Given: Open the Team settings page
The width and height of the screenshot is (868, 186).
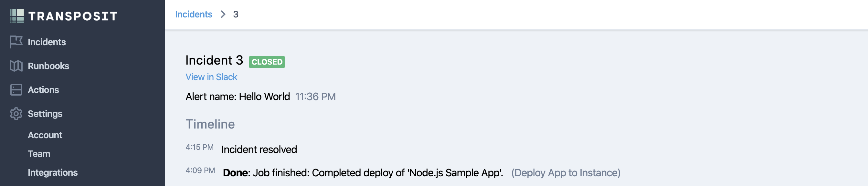Looking at the screenshot, I should point(39,154).
